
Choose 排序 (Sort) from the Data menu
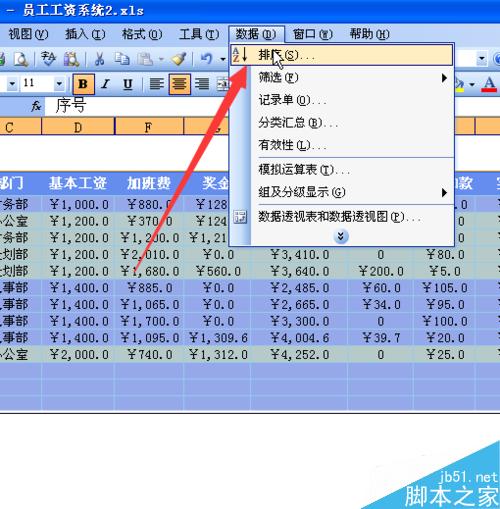tap(341, 55)
